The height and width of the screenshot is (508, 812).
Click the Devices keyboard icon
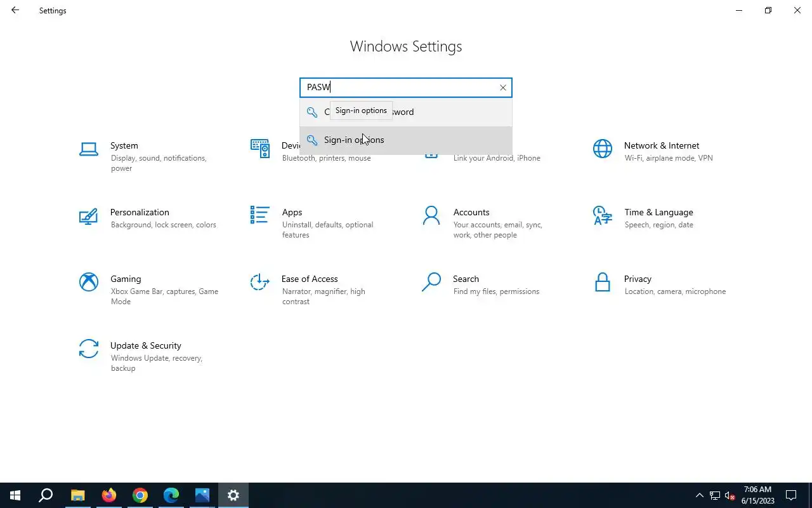pos(260,149)
